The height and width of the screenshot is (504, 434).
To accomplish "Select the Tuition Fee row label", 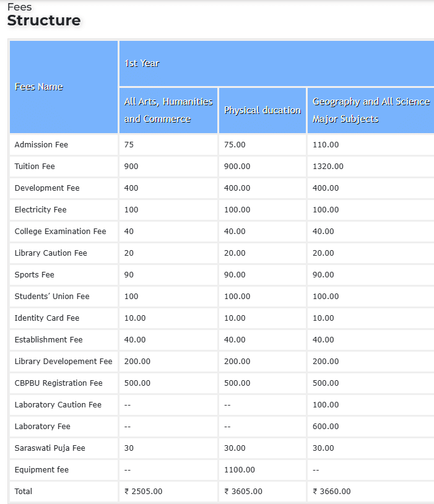I will point(35,166).
